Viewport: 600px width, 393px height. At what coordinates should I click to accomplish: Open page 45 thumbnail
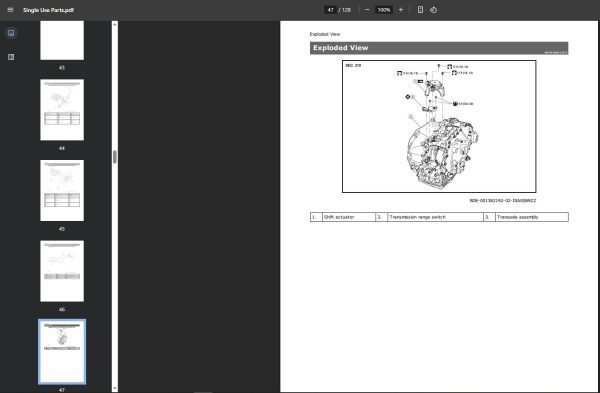(62, 191)
